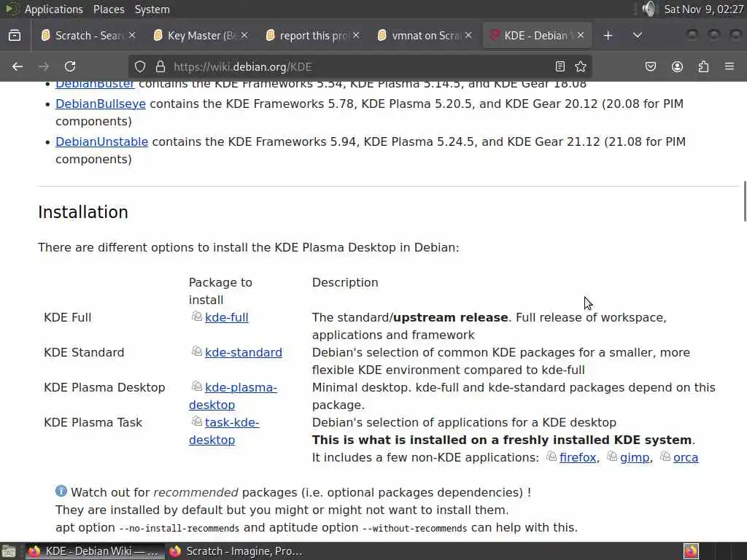747x560 pixels.
Task: Close the Scratch - Search tab
Action: click(x=133, y=35)
